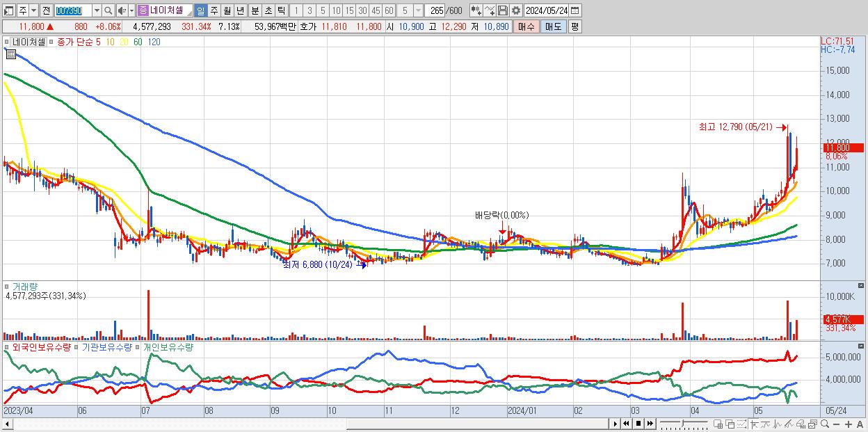Click the date field 2024/05/24
This screenshot has height=432, width=868.
(x=546, y=10)
